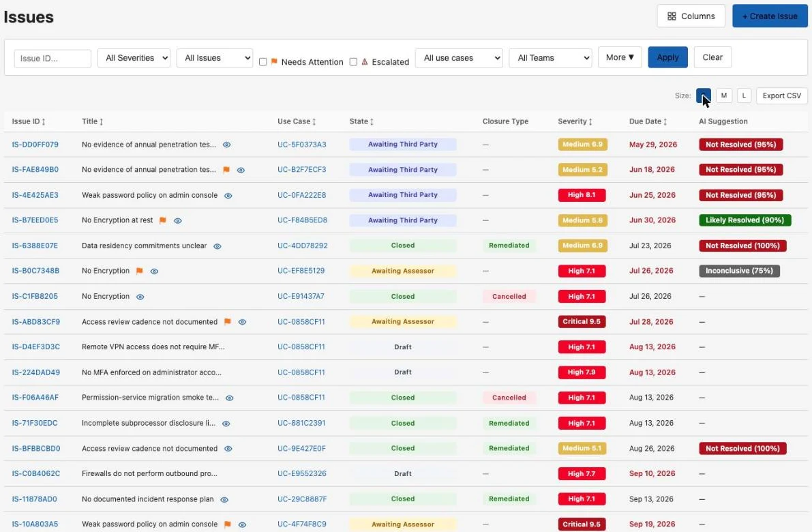Click the AI Suggestion column header
812x532 pixels.
click(x=723, y=121)
